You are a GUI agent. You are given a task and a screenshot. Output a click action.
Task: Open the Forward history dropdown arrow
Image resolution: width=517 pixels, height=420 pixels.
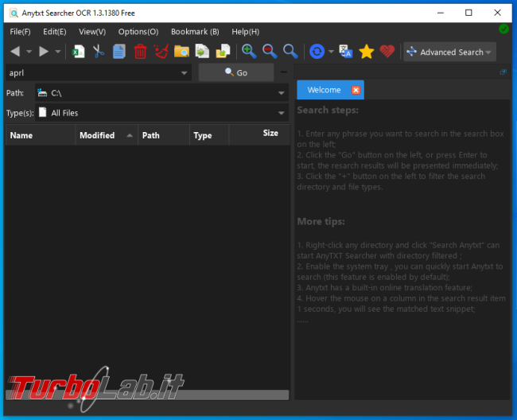coord(58,52)
